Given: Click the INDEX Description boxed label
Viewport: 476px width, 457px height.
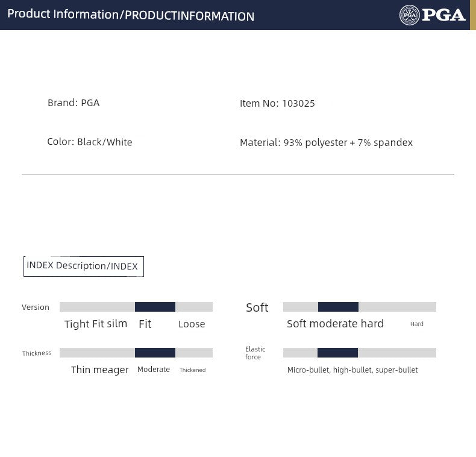Looking at the screenshot, I should (83, 266).
